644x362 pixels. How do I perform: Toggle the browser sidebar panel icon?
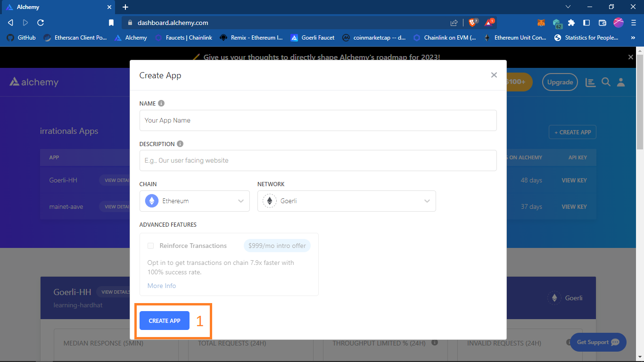tap(586, 23)
